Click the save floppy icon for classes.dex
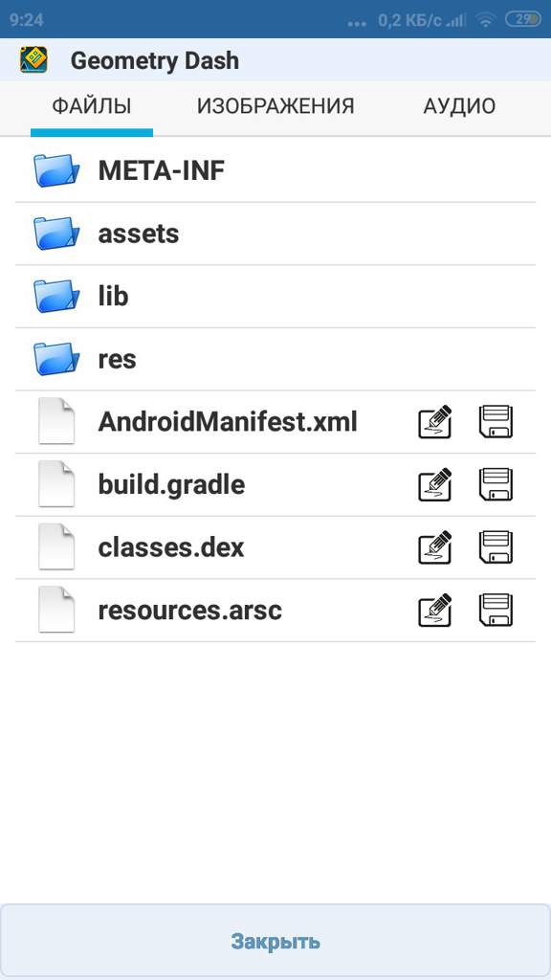551x980 pixels. click(x=496, y=546)
